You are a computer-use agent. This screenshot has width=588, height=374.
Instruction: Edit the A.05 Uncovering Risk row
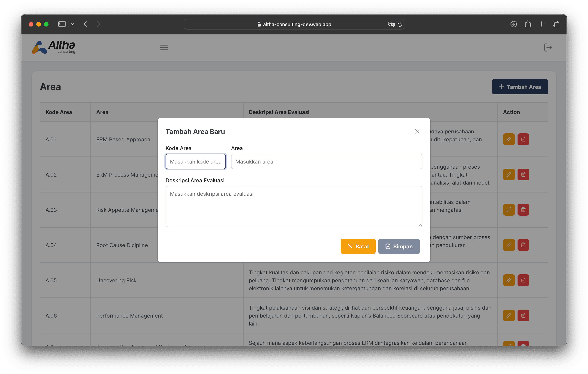509,280
